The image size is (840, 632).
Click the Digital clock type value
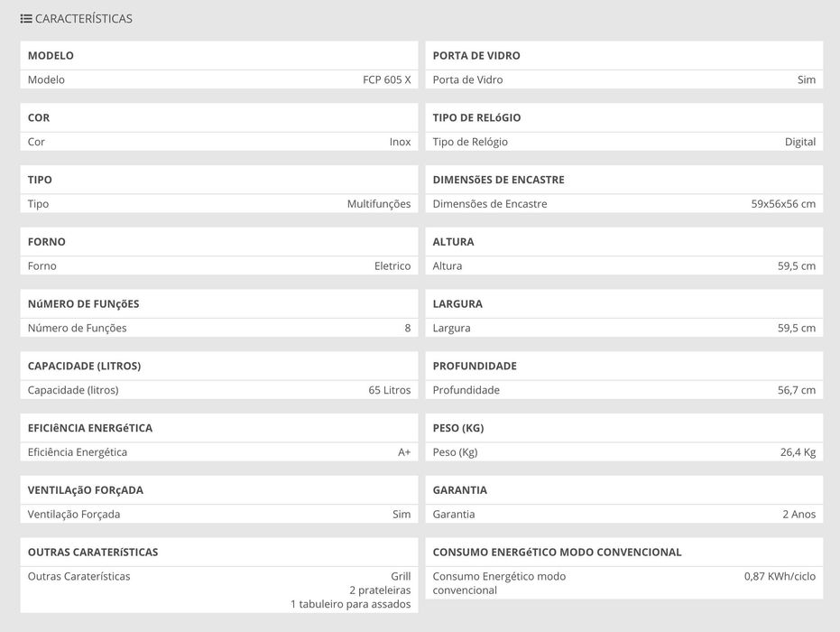(x=799, y=142)
